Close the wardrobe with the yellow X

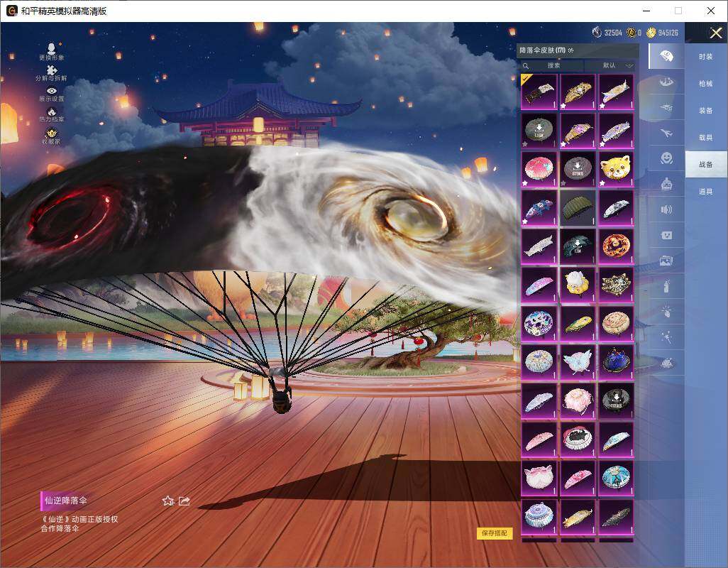[715, 33]
